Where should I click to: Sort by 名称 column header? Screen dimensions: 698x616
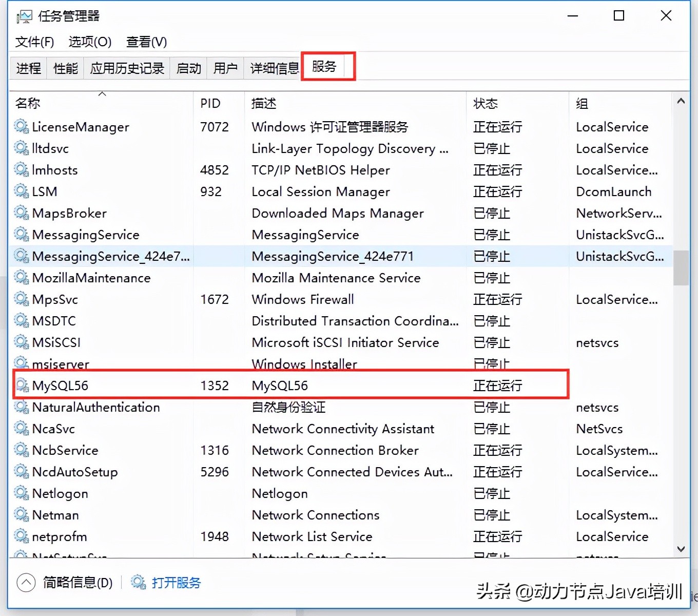click(x=28, y=103)
